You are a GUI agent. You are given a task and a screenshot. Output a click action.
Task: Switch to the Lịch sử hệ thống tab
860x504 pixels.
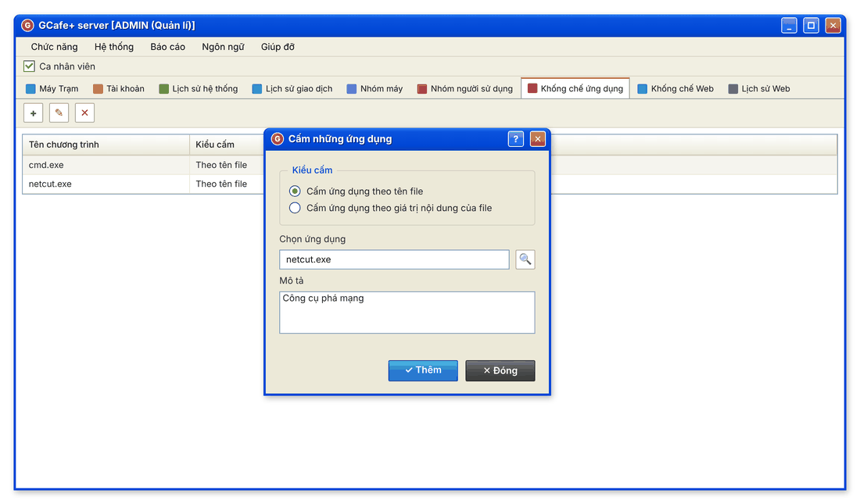tap(199, 89)
